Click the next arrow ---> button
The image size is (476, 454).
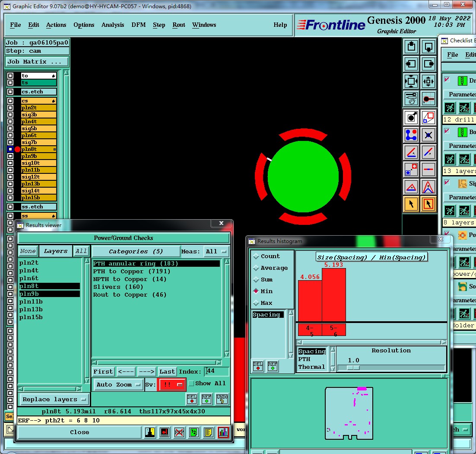(147, 371)
